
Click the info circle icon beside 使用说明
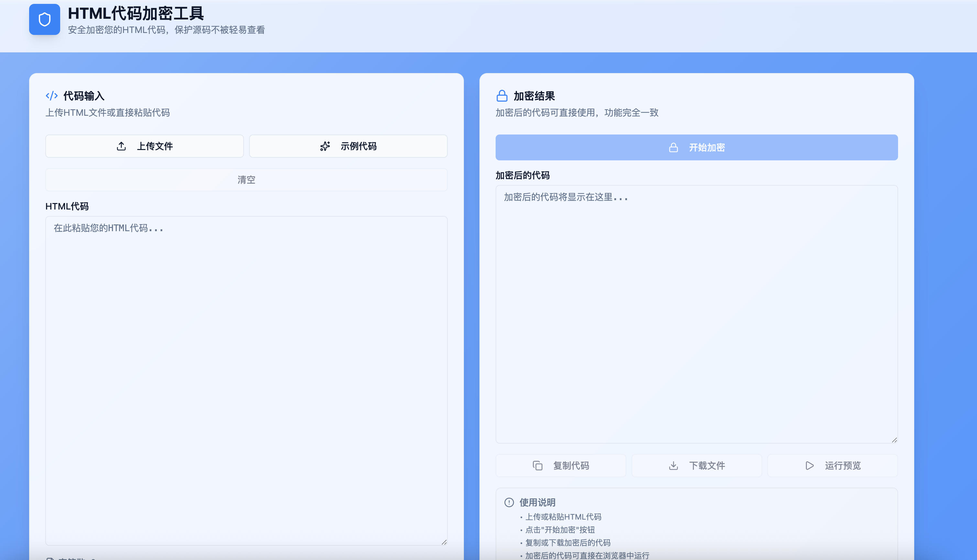click(x=509, y=502)
